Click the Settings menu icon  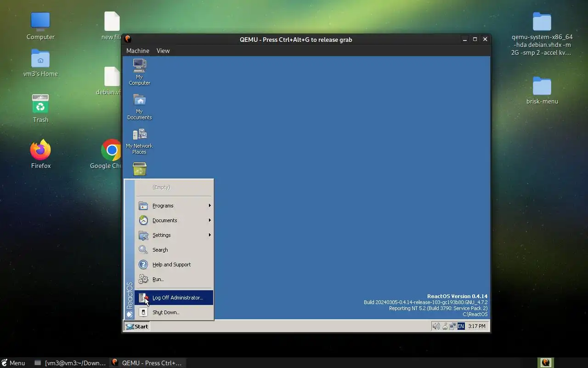click(x=144, y=235)
